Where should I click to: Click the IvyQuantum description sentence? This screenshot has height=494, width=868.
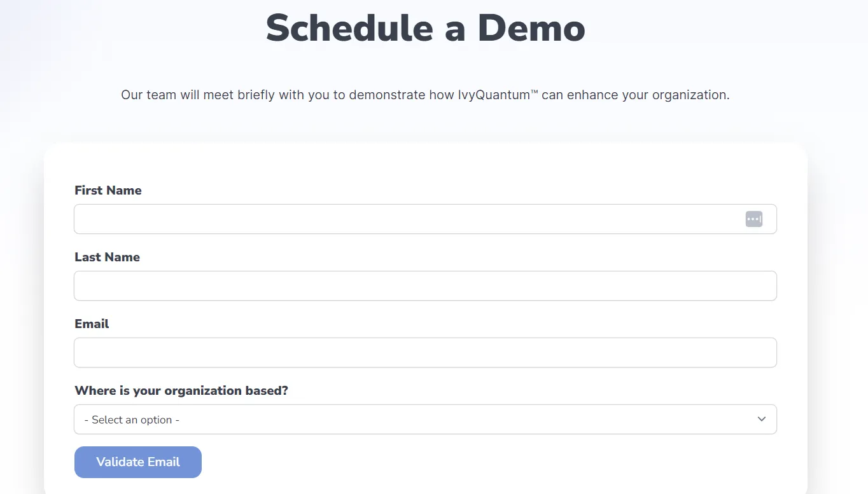425,94
